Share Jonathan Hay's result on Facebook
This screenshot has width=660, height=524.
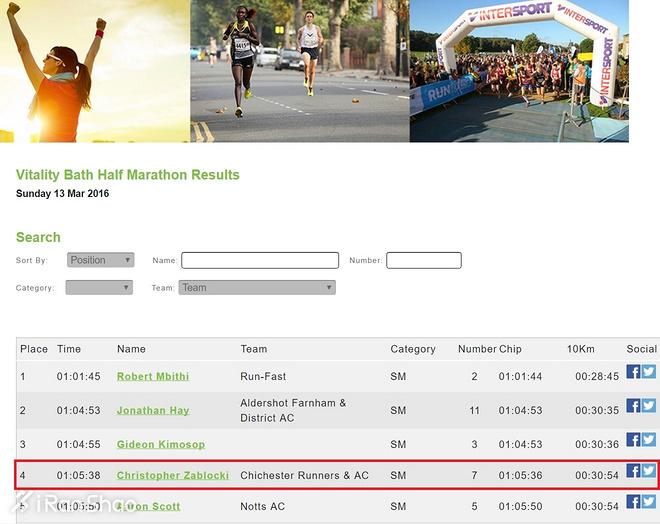pos(633,406)
